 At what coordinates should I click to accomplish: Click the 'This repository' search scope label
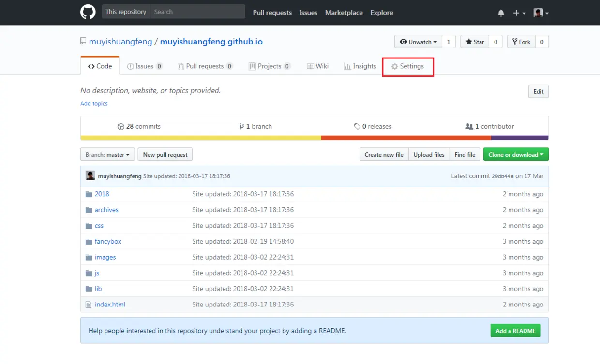tap(126, 12)
